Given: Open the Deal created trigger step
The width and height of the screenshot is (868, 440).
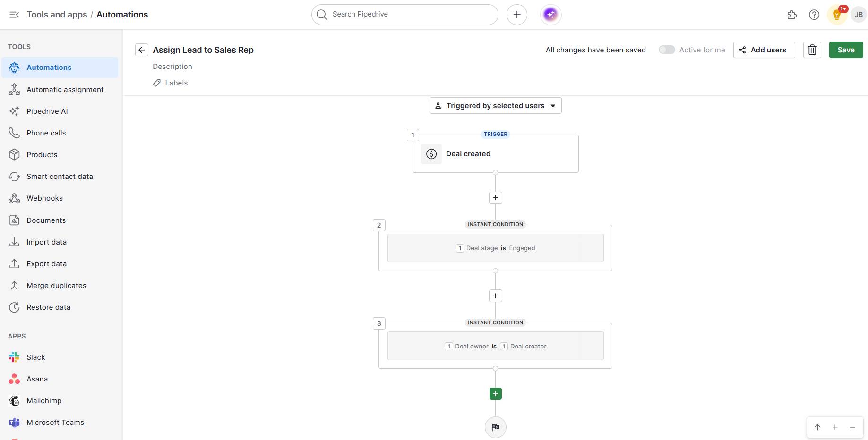Looking at the screenshot, I should coord(495,154).
